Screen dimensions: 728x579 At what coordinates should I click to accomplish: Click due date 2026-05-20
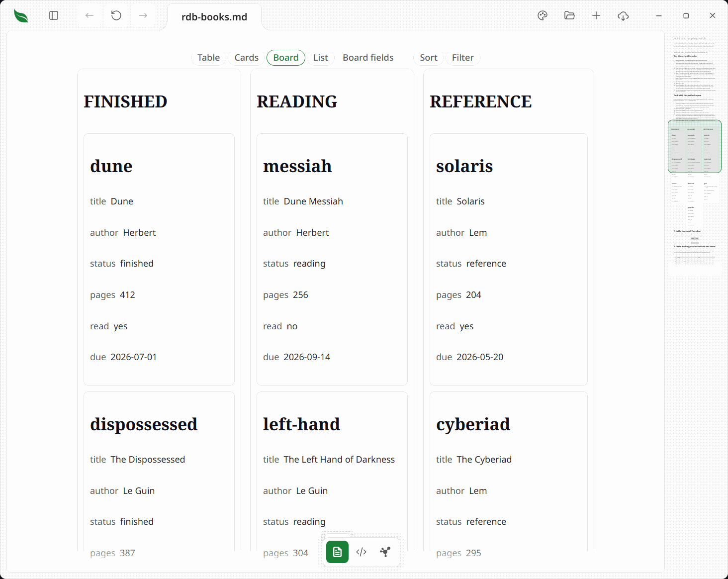(480, 357)
